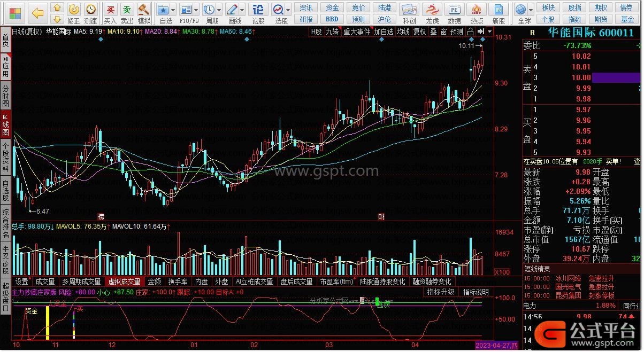Click the 2023-04-27 date marker on timeline
This screenshot has height=352, width=644.
tap(497, 346)
